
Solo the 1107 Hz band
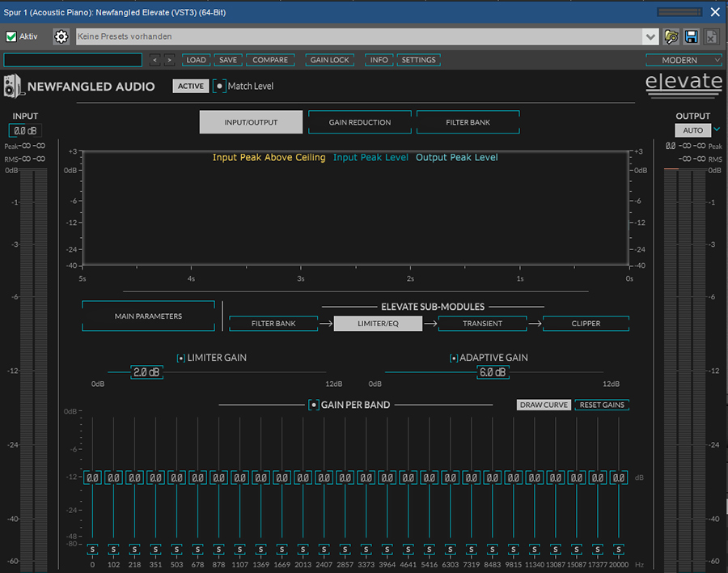point(239,550)
